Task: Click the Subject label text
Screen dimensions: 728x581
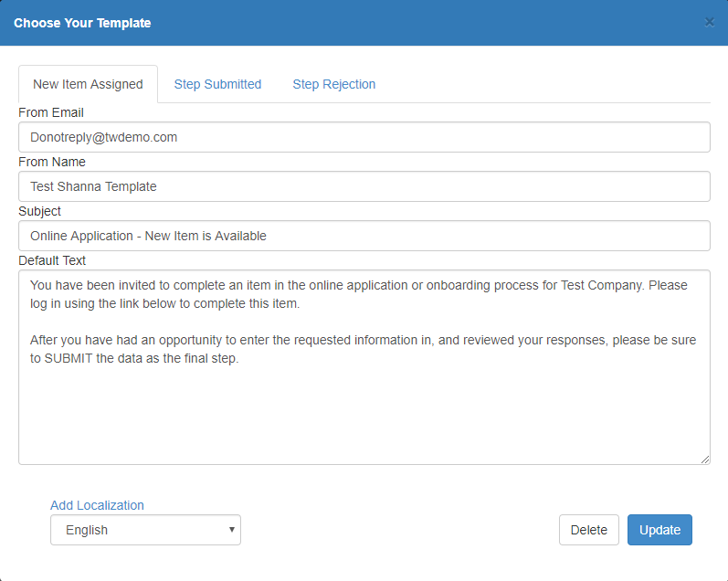Action: click(x=40, y=211)
